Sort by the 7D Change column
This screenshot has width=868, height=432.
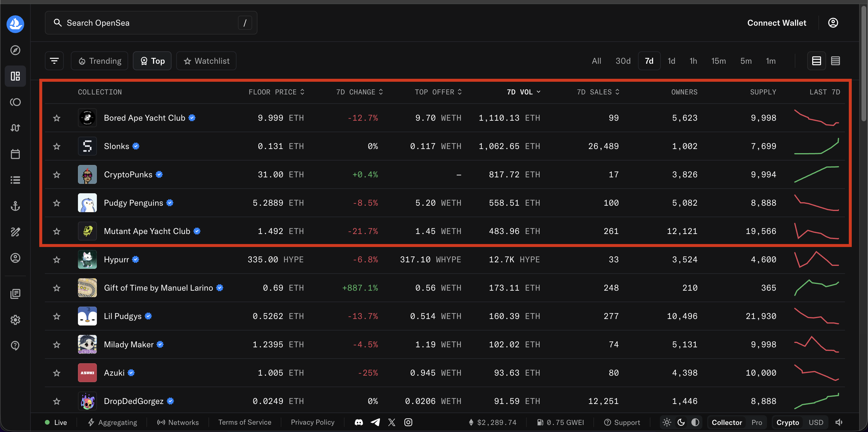point(360,92)
